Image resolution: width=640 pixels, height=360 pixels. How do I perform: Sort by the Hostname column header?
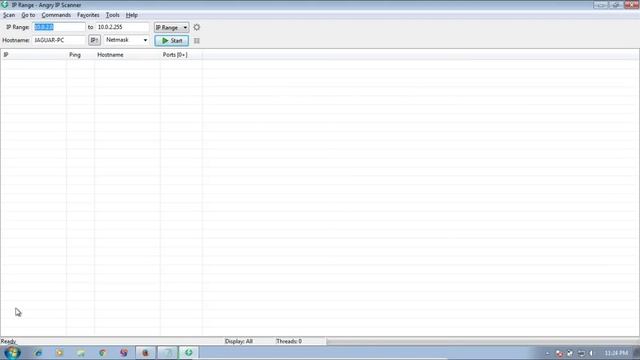click(x=127, y=55)
